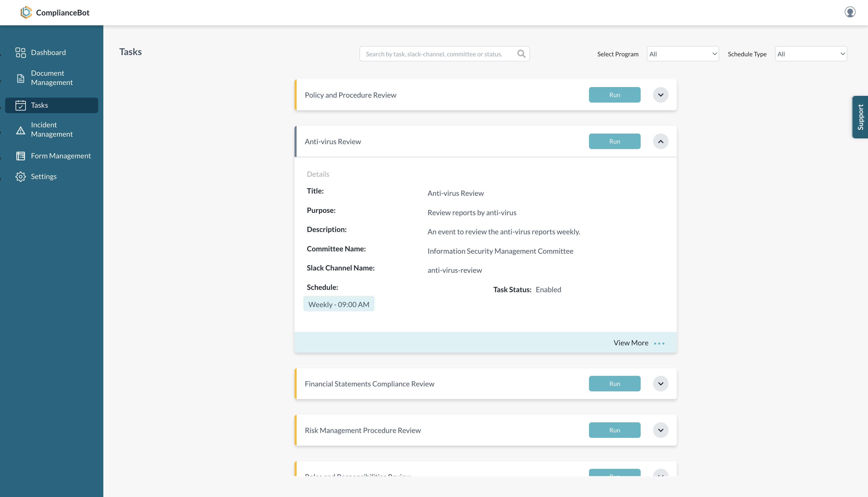
Task: Run the Anti-virus Review task
Action: coord(614,141)
